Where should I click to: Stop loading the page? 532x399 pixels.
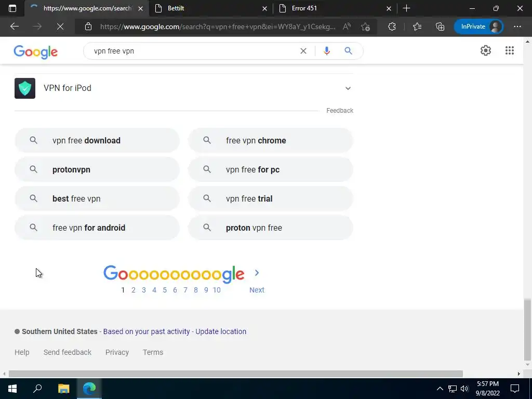tap(60, 26)
